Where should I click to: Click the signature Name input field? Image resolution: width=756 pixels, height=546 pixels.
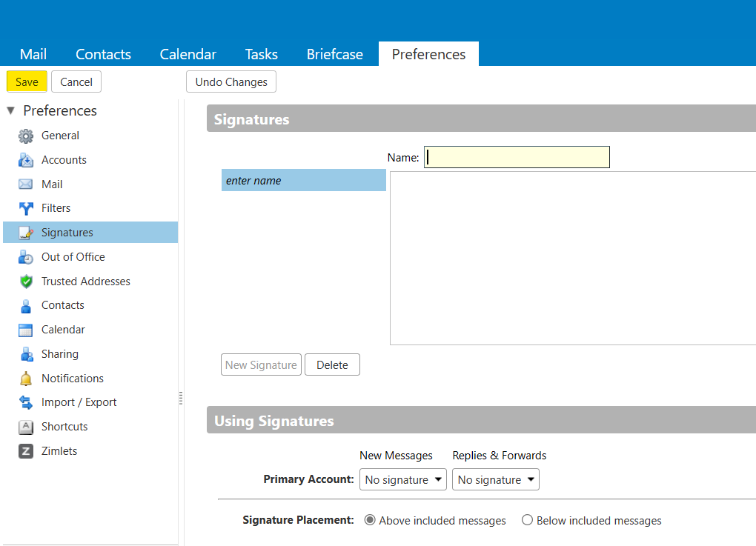click(517, 157)
